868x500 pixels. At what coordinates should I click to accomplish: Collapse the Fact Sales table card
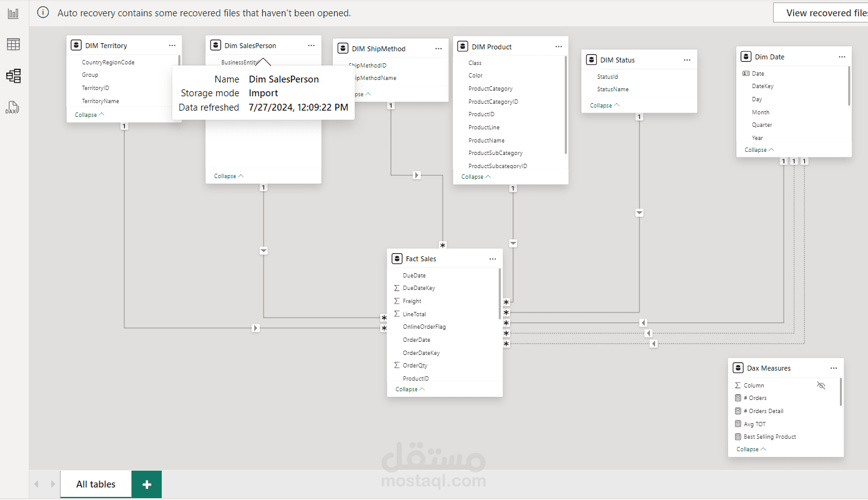point(410,389)
